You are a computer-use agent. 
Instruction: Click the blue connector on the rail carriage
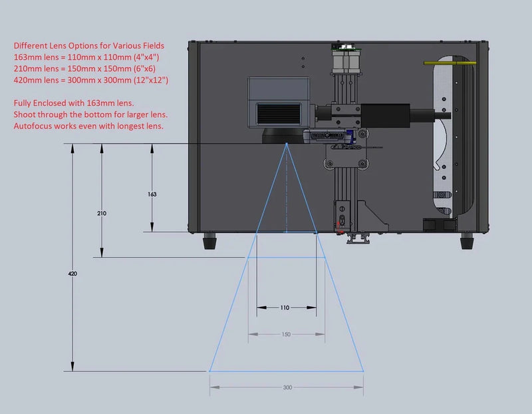click(348, 134)
